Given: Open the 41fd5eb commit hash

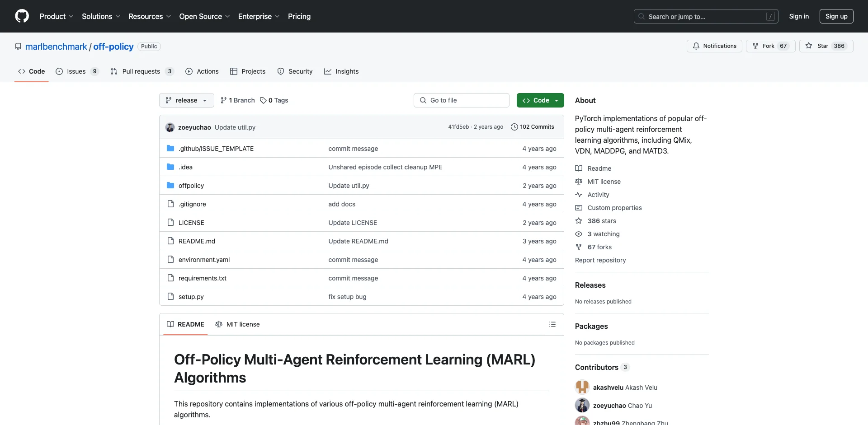Looking at the screenshot, I should (x=458, y=127).
